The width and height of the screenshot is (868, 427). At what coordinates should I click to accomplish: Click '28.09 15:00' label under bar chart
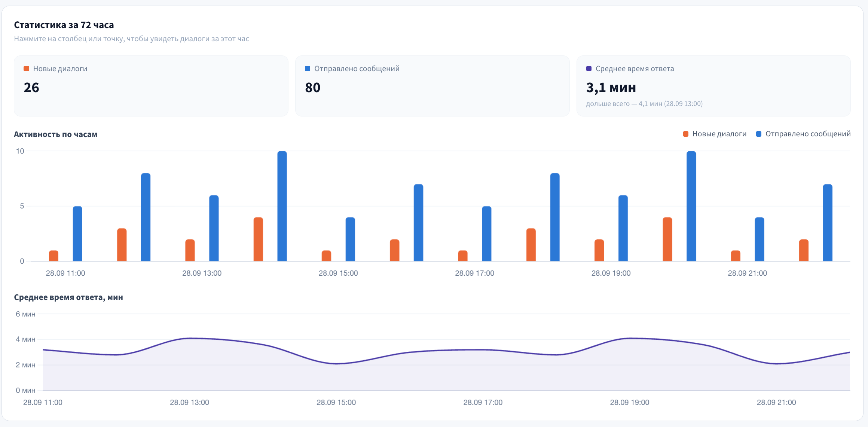point(338,273)
